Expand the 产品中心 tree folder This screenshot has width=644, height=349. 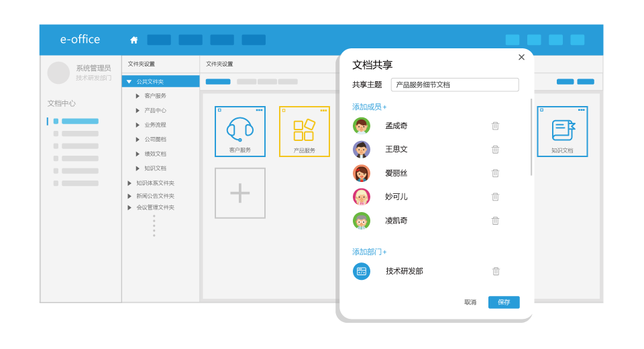click(138, 111)
